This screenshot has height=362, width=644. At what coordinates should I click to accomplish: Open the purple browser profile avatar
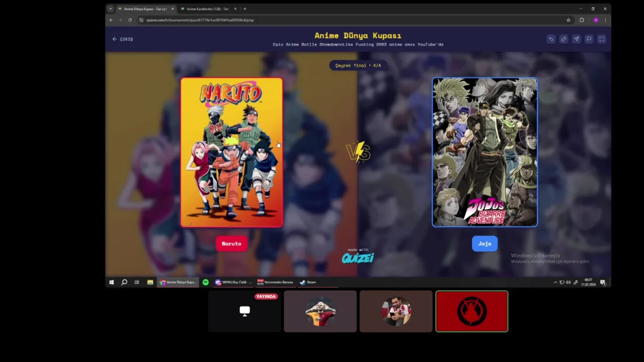click(596, 20)
